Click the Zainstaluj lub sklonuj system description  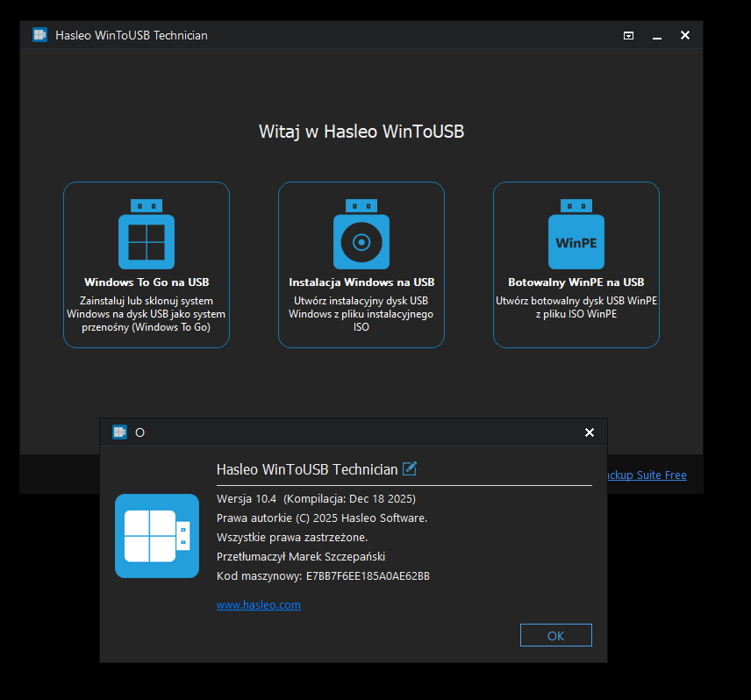tap(147, 314)
